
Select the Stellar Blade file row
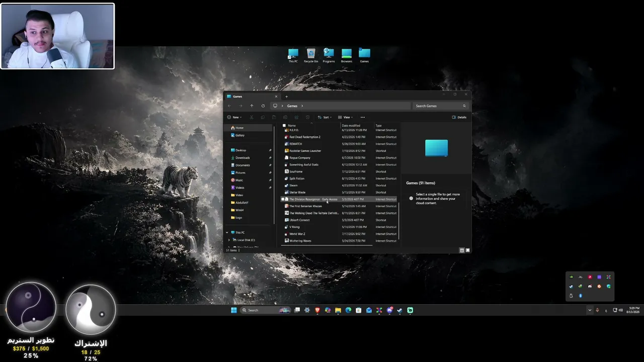pos(340,193)
